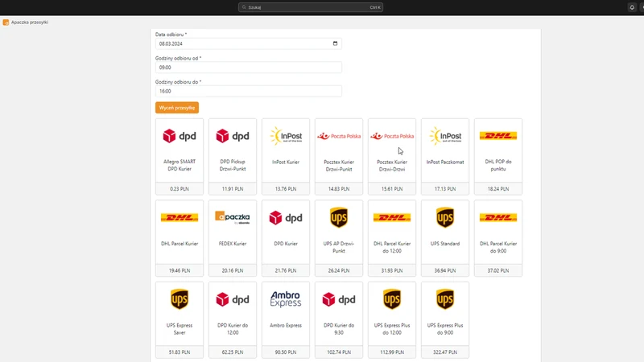The width and height of the screenshot is (644, 362).
Task: Choose the UPS Express Saver logo
Action: coord(180,298)
